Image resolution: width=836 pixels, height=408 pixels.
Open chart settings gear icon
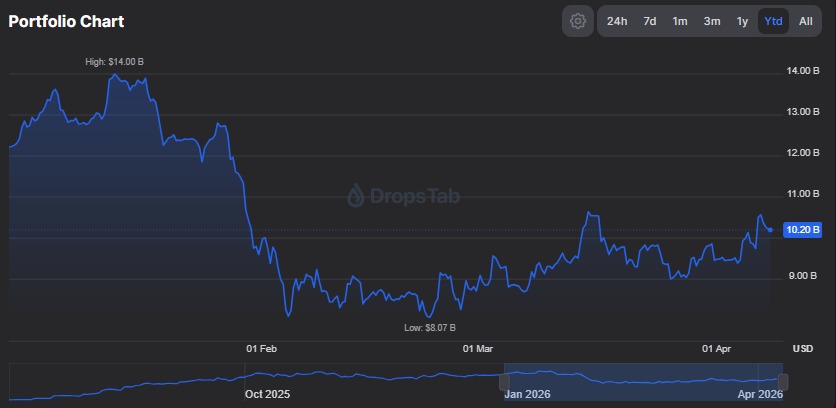578,21
